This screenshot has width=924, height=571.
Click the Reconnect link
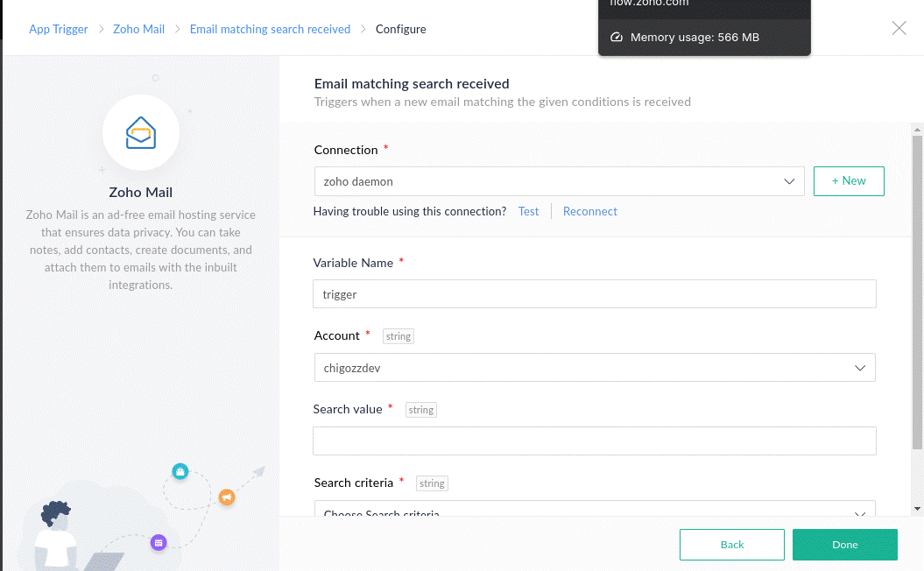(589, 211)
